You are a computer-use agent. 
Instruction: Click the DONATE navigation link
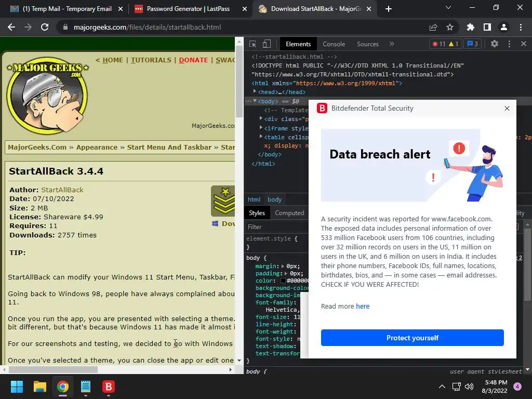click(x=193, y=60)
